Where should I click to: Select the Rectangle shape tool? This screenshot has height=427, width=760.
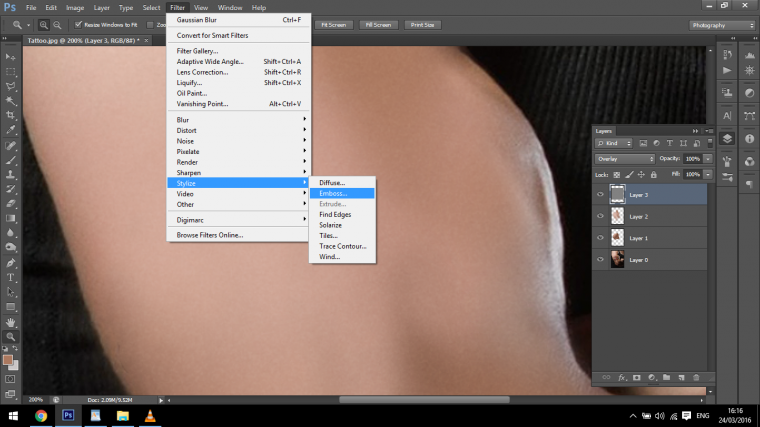[x=10, y=307]
